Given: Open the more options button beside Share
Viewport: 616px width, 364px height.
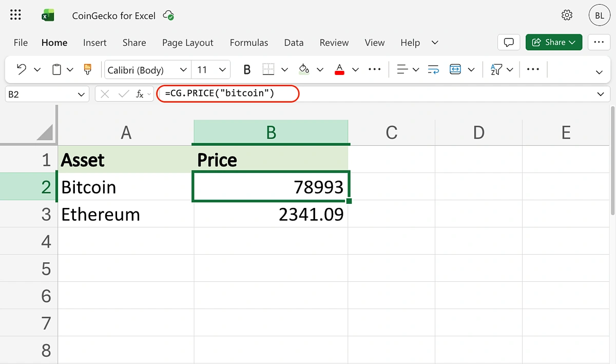Looking at the screenshot, I should point(599,42).
